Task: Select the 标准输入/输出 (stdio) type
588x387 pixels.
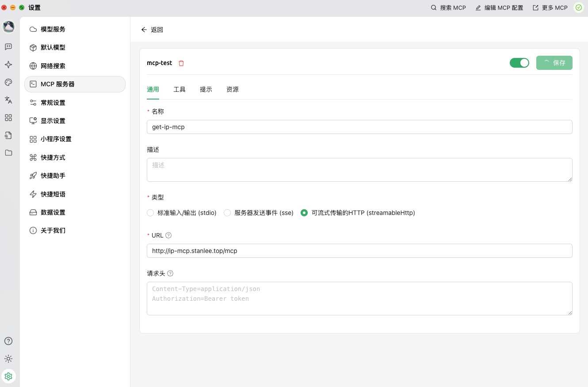Action: (x=182, y=213)
